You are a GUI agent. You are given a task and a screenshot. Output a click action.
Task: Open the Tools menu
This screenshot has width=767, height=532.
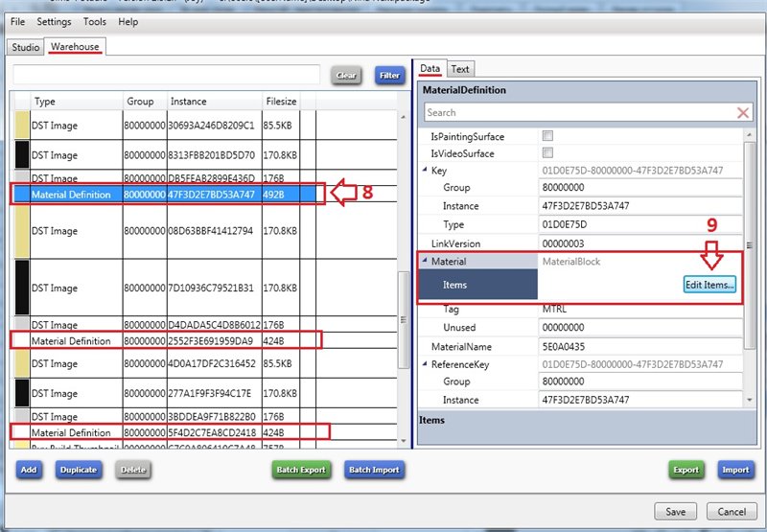click(x=95, y=21)
